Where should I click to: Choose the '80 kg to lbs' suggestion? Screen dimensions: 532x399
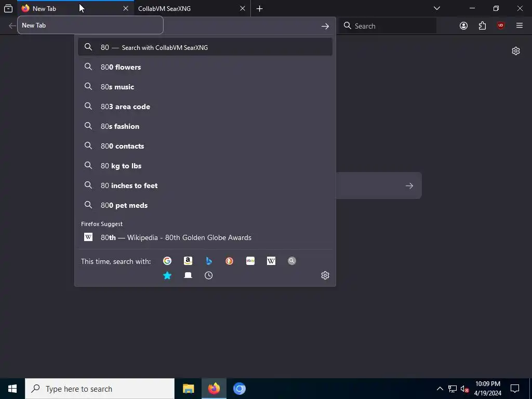click(x=205, y=166)
